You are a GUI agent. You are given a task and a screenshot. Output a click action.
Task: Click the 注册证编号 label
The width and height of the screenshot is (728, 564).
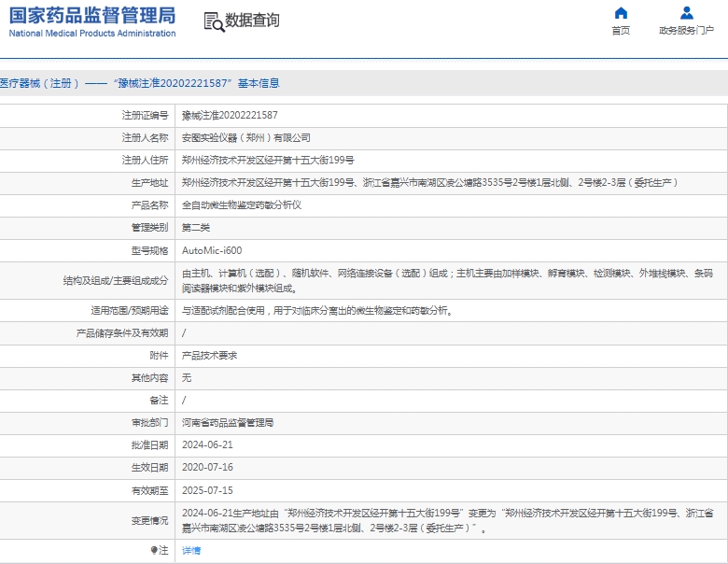click(145, 115)
